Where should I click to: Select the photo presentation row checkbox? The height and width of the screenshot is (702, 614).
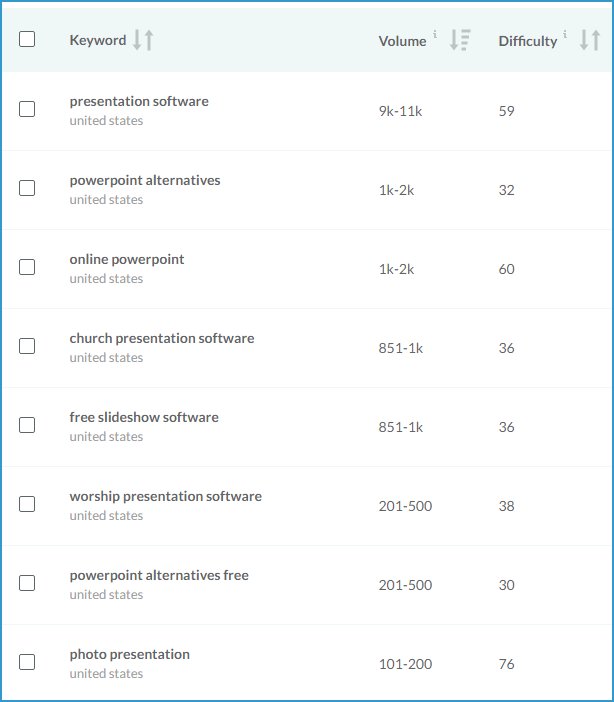pyautogui.click(x=27, y=662)
